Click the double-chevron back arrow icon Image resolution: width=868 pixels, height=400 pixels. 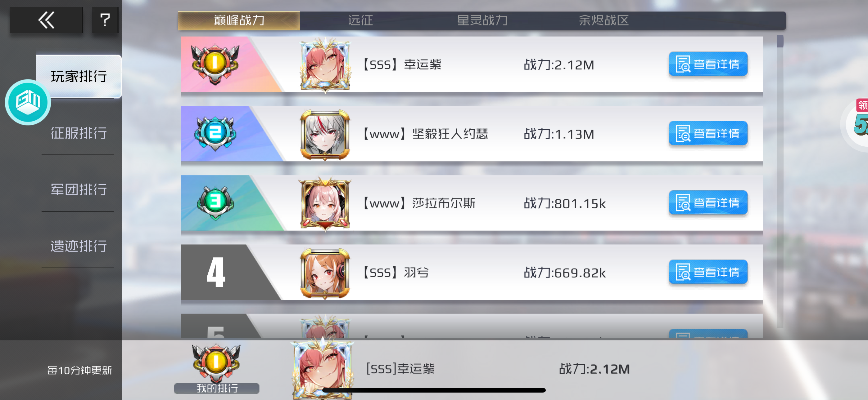click(46, 20)
